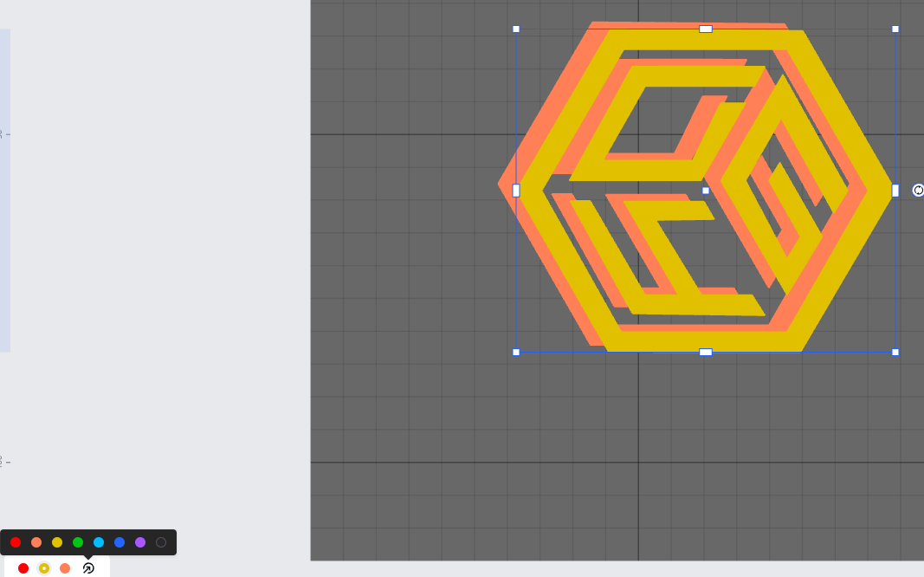Click the bottom-right corner resize handle
This screenshot has width=924, height=577.
(895, 352)
